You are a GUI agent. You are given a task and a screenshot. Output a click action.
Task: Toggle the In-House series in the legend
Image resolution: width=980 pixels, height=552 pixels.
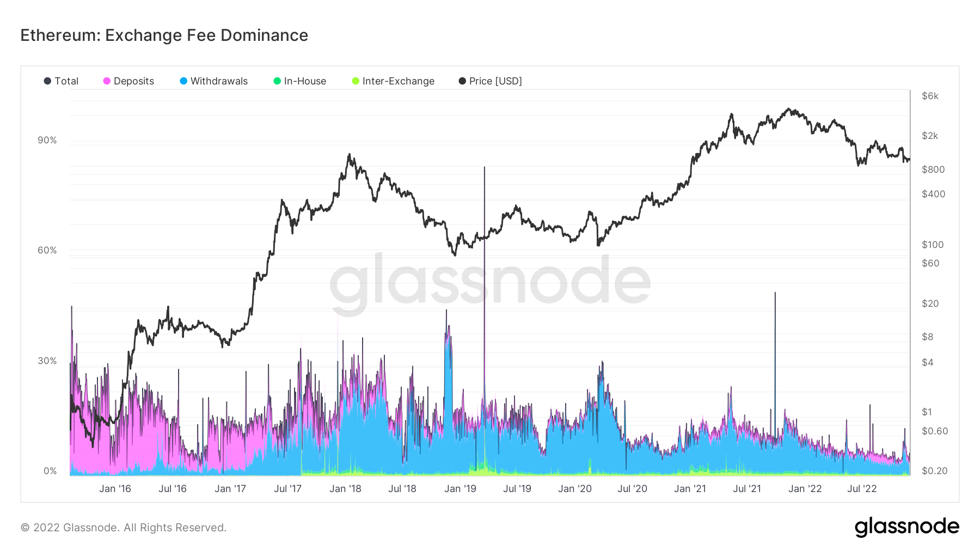click(305, 81)
